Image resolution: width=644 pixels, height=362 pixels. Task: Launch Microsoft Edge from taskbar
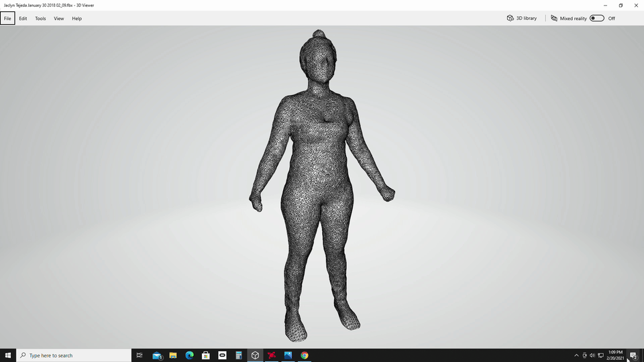pos(189,355)
